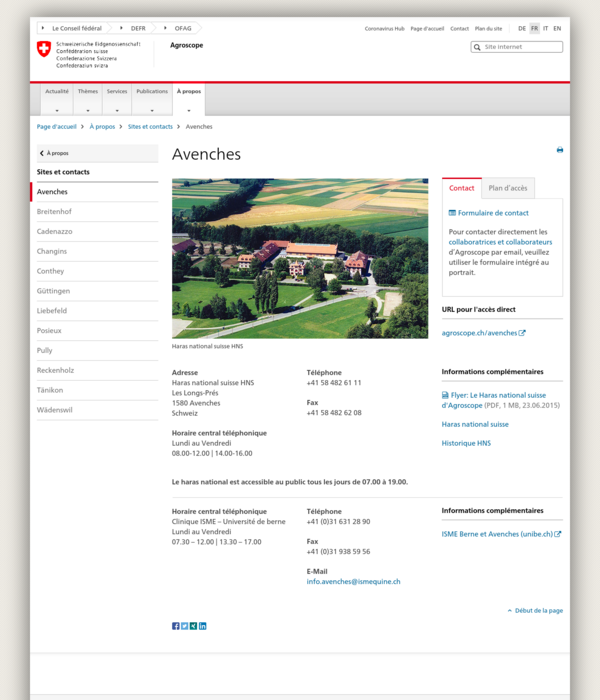Jump to Début de la page
This screenshot has width=600, height=700.
(x=535, y=611)
